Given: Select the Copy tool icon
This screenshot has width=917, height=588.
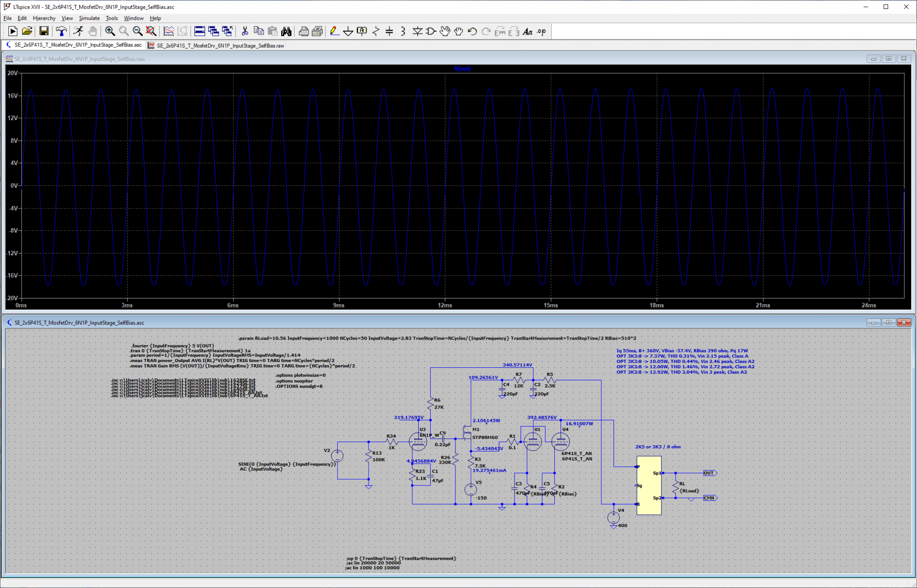Looking at the screenshot, I should tap(258, 31).
